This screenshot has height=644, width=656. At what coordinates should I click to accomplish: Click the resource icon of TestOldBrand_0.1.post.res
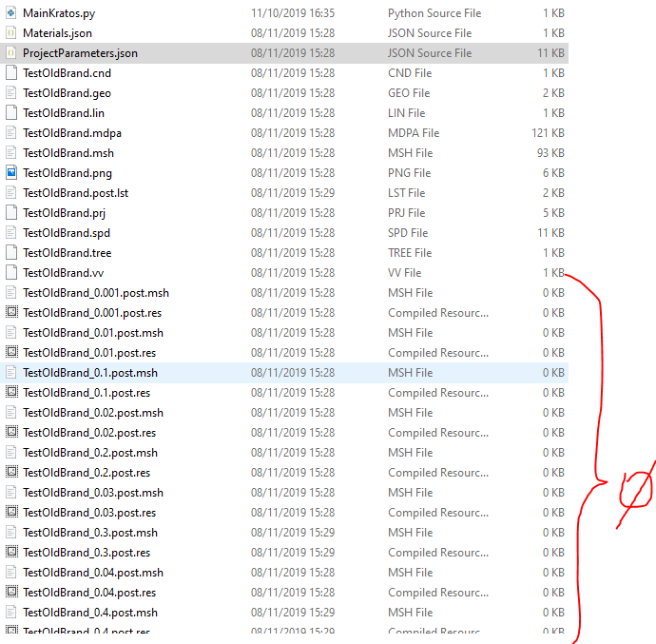[x=11, y=392]
